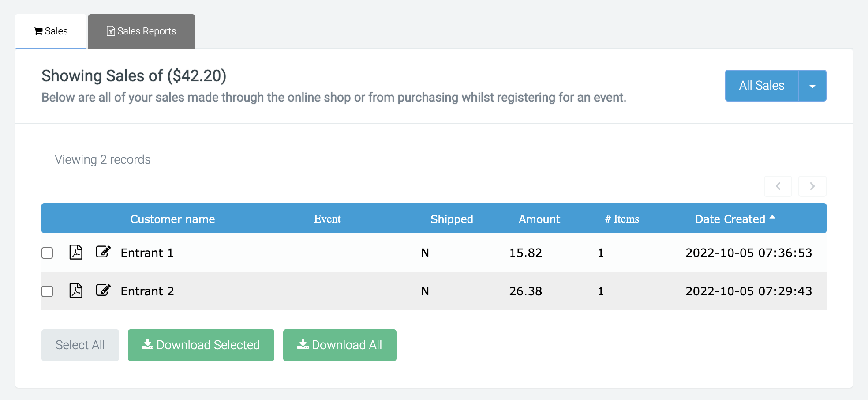Tick the checkbox for Entrant 2
The image size is (868, 400).
click(47, 291)
